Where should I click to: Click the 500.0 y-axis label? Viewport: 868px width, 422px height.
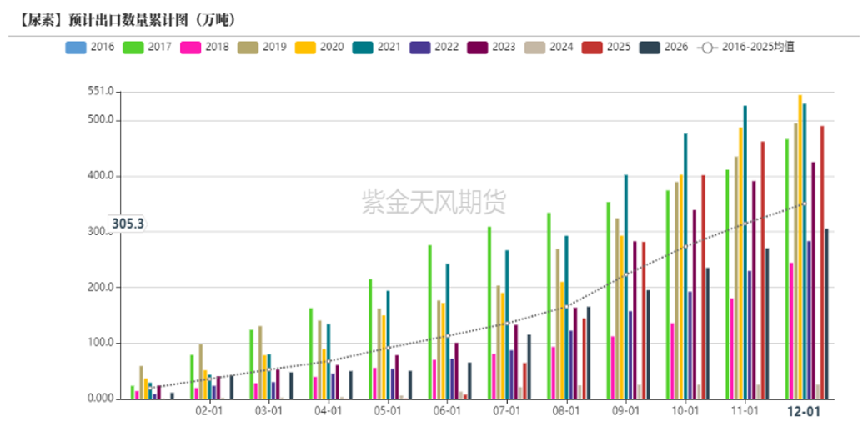point(102,120)
